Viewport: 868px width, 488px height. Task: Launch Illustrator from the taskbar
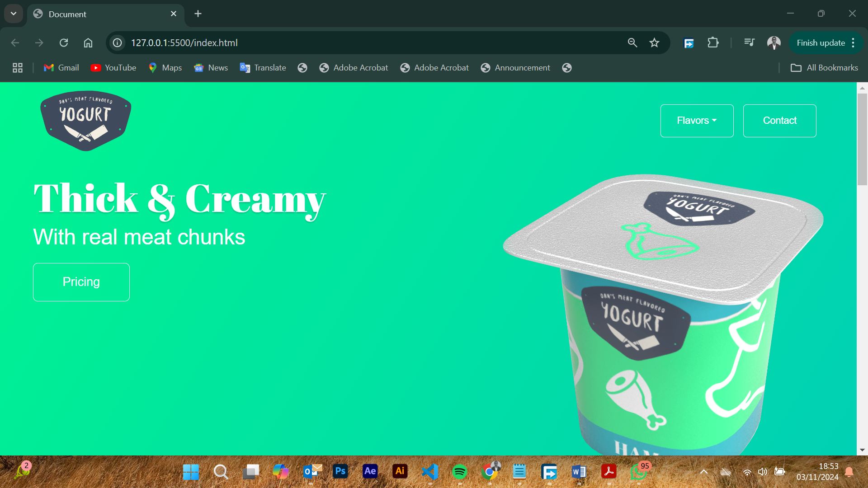(400, 472)
